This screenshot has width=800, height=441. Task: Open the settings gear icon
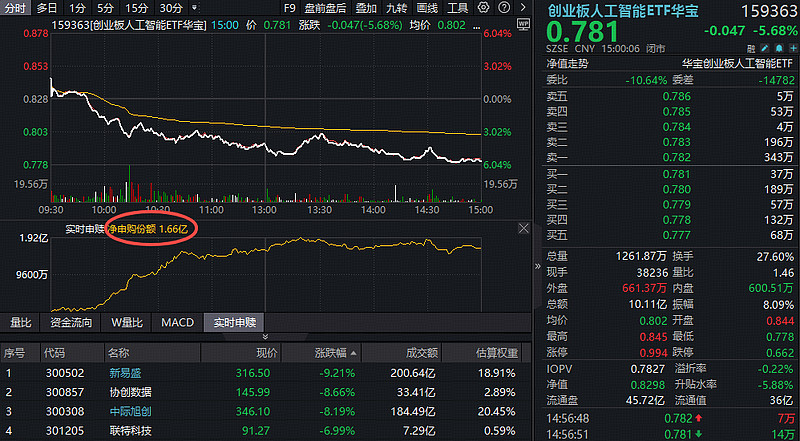pos(483,8)
